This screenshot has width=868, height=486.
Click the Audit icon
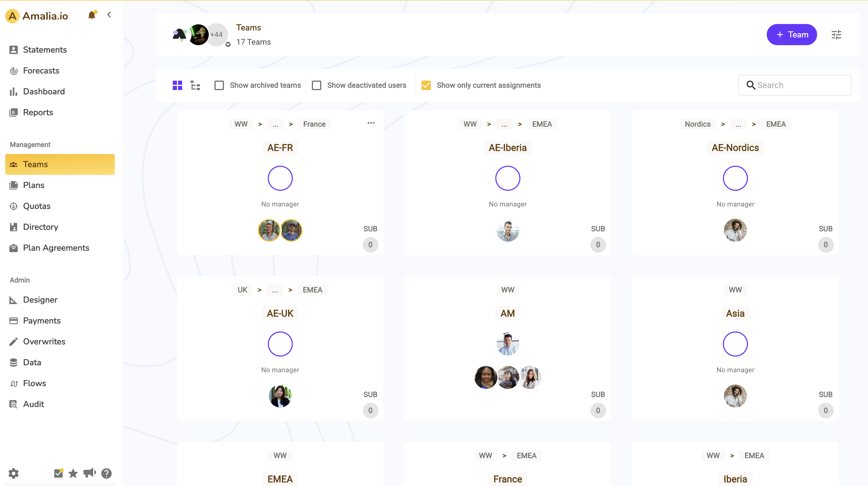(x=14, y=405)
